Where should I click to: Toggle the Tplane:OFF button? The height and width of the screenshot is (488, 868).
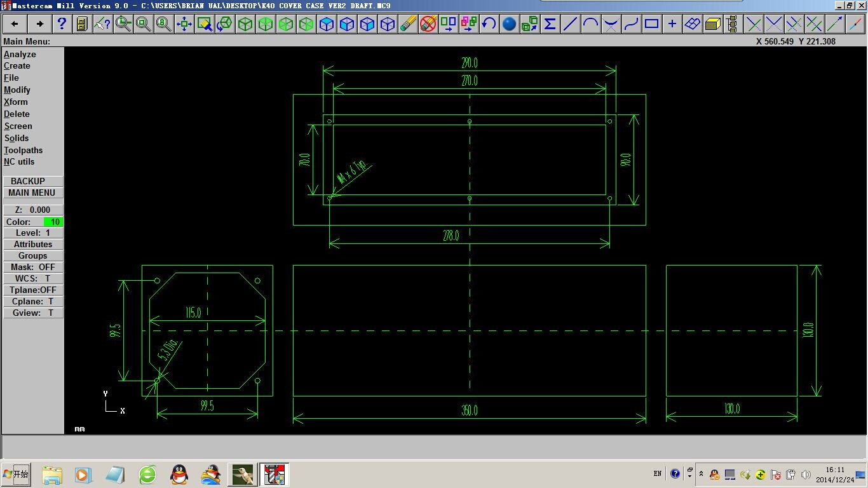pos(33,290)
